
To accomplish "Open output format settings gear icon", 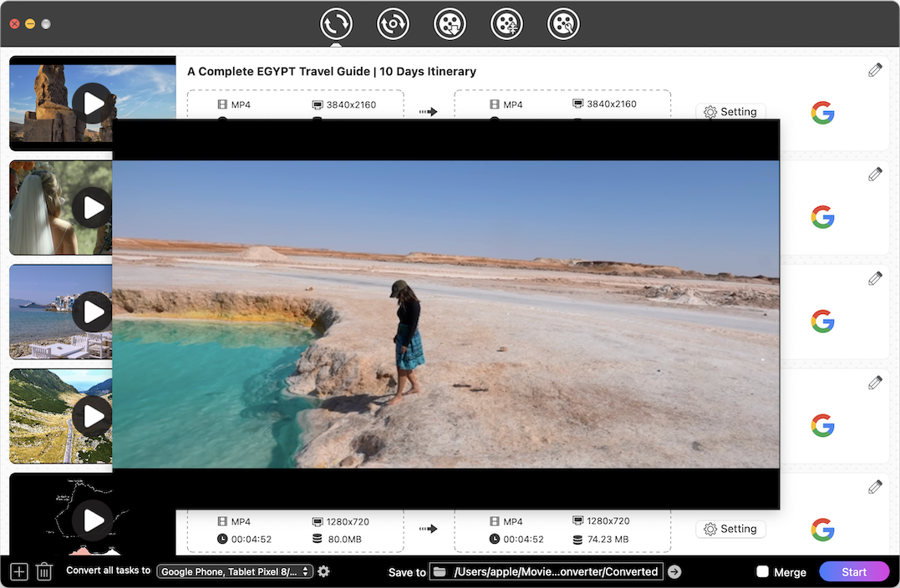I will (x=323, y=571).
